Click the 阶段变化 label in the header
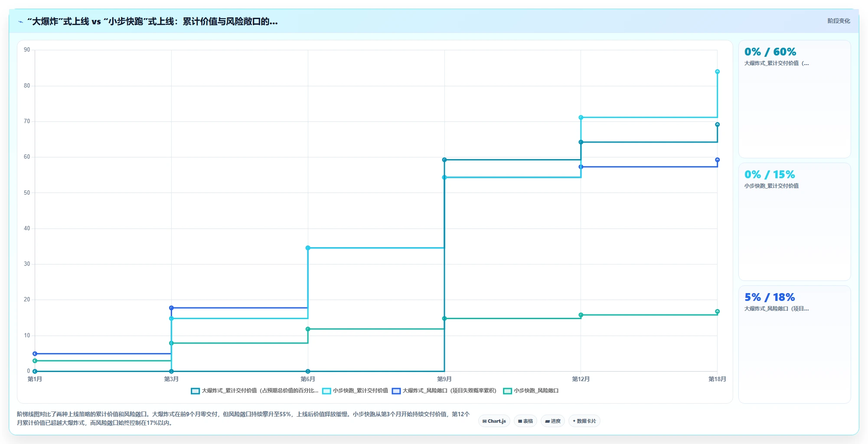 click(839, 21)
